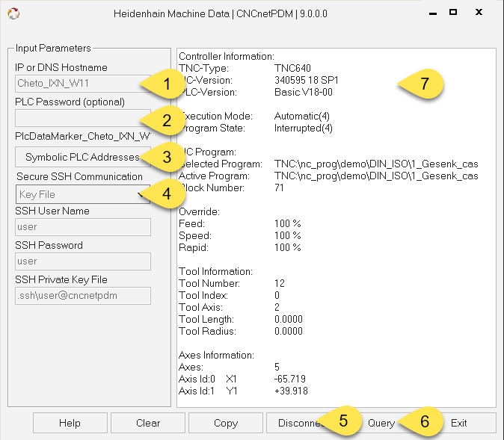Clear the output with Clear button

pos(148,423)
